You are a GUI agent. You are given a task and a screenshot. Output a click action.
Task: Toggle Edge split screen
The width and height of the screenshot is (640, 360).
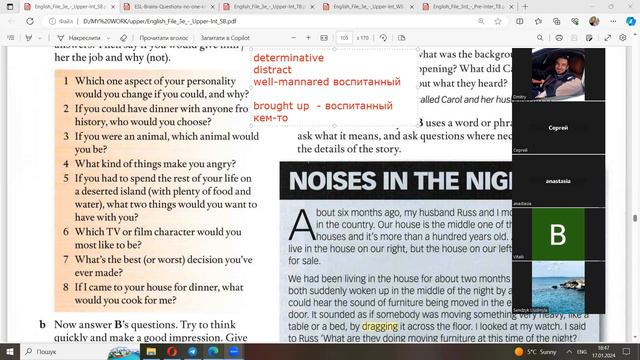520,21
